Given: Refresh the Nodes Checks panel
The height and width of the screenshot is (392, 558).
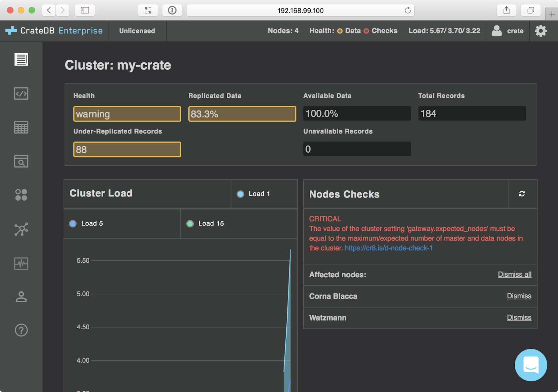Looking at the screenshot, I should 522,194.
